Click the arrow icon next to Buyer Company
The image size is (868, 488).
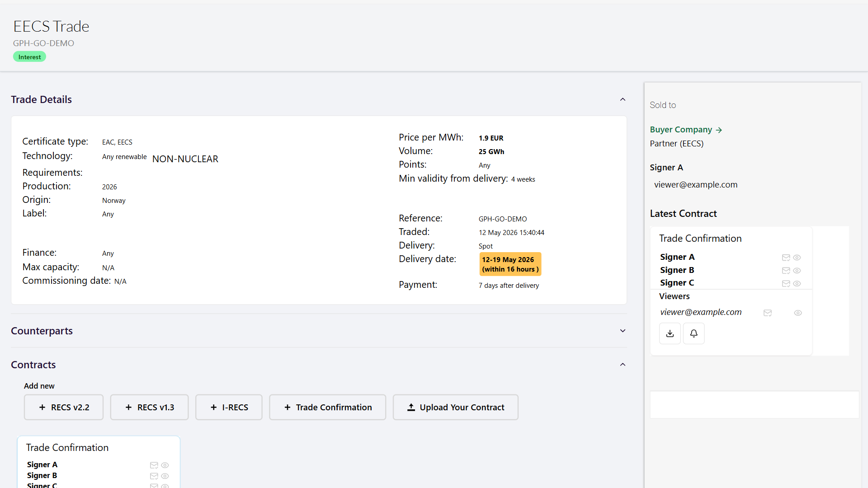719,130
